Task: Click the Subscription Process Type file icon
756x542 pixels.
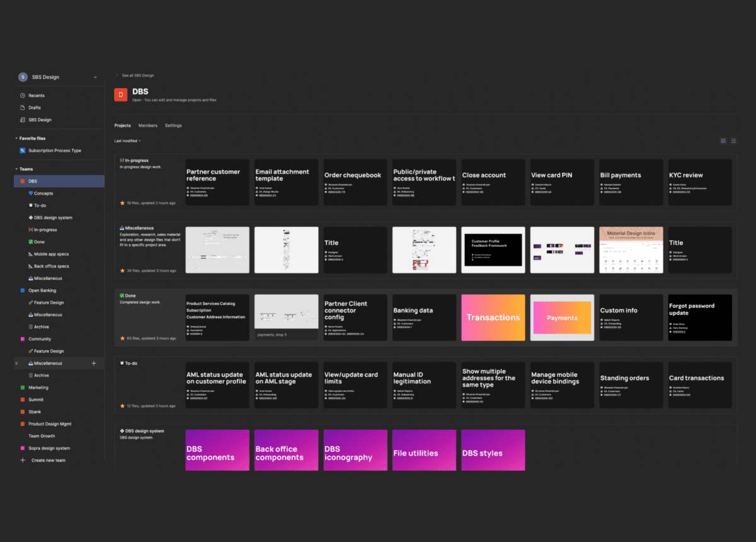Action: coord(23,151)
